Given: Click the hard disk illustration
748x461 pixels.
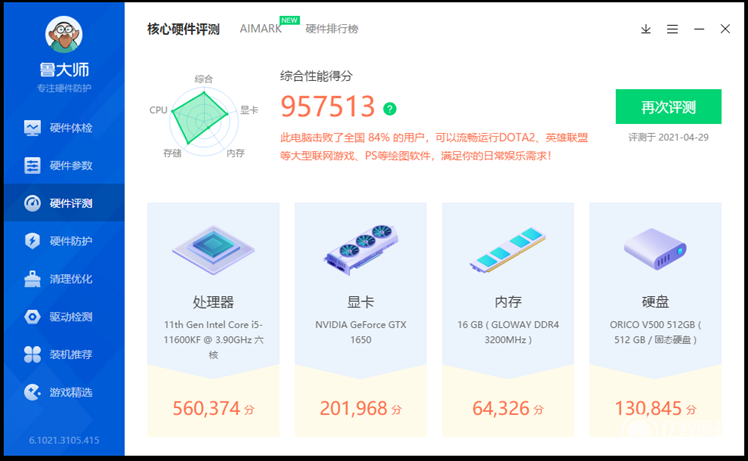Looking at the screenshot, I should (655, 249).
